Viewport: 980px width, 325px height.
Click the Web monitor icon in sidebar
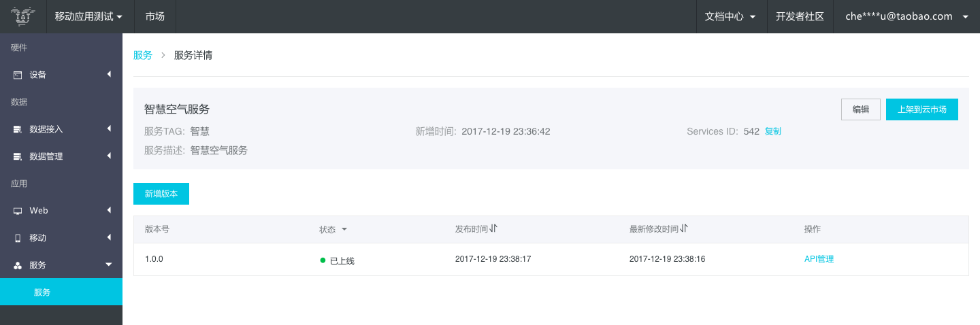click(18, 211)
